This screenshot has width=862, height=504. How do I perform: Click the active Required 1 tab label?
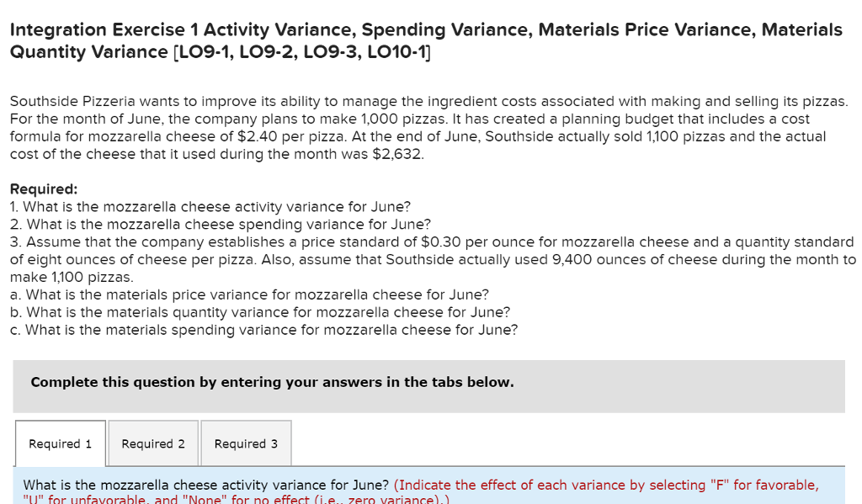(x=60, y=443)
